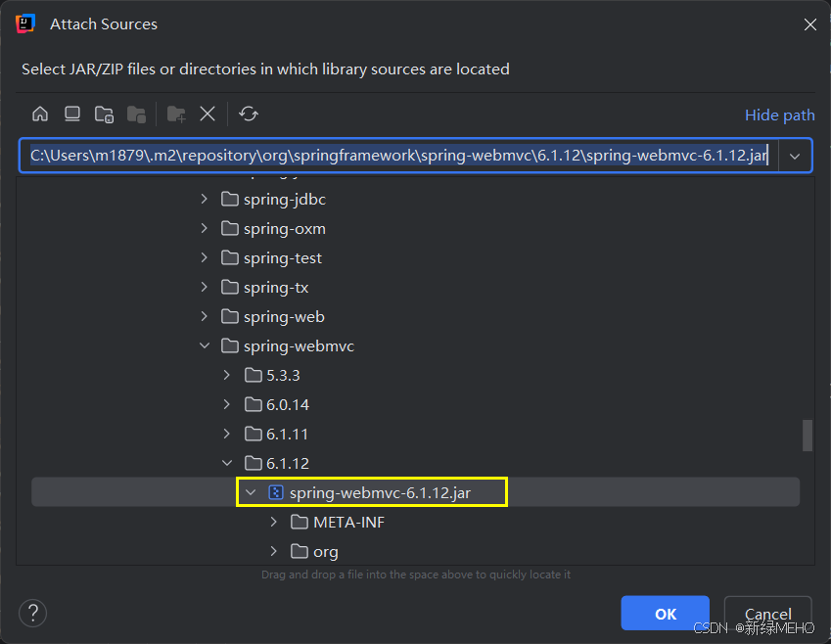Image resolution: width=831 pixels, height=644 pixels.
Task: Select the spring-oxm tree row
Action: (x=415, y=228)
